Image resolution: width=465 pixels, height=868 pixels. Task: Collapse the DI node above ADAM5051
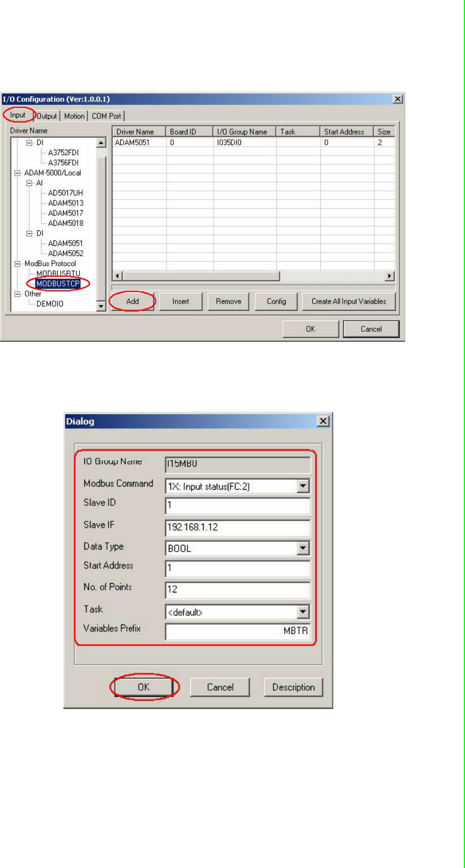pos(29,234)
